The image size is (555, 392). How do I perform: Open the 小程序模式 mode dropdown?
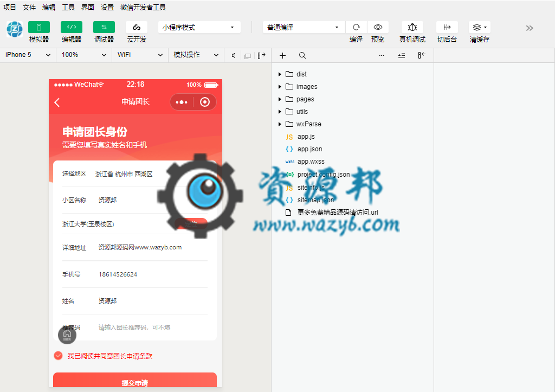point(199,27)
